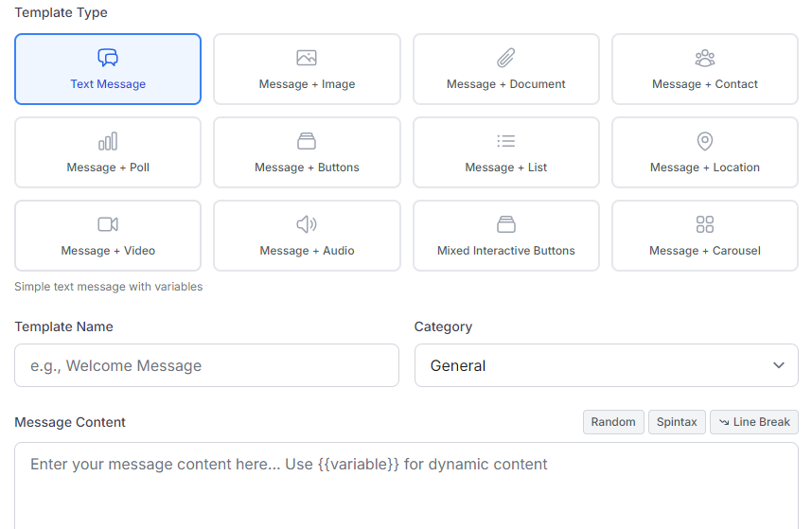Click inside the Message Content text area
Image resolution: width=812 pixels, height=529 pixels.
point(406,492)
